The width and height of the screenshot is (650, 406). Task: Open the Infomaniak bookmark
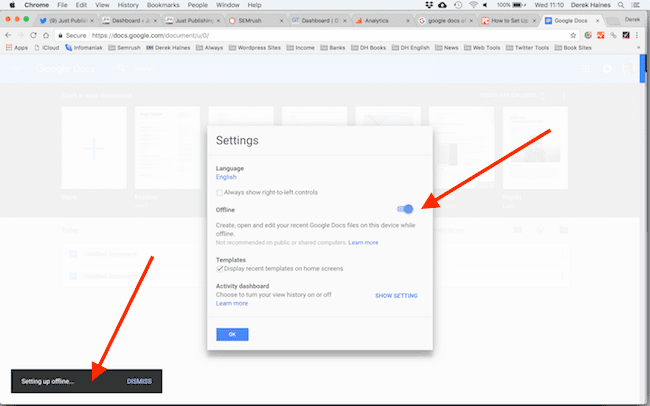pyautogui.click(x=84, y=48)
